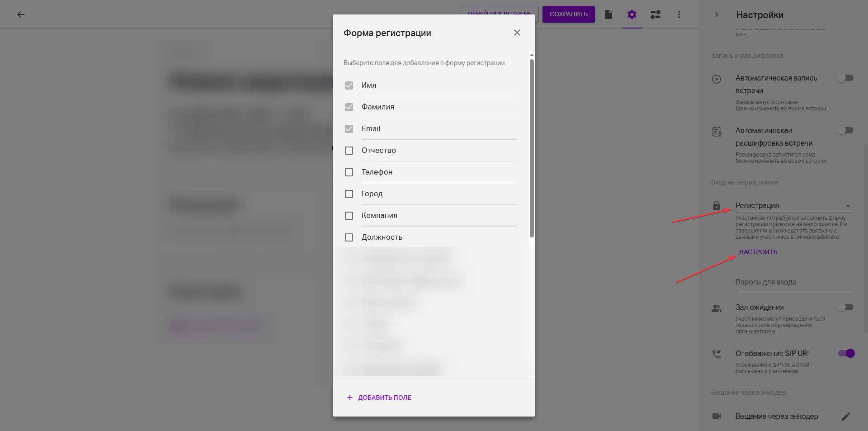The height and width of the screenshot is (431, 868).
Task: Click the password for entry field
Action: click(x=794, y=282)
